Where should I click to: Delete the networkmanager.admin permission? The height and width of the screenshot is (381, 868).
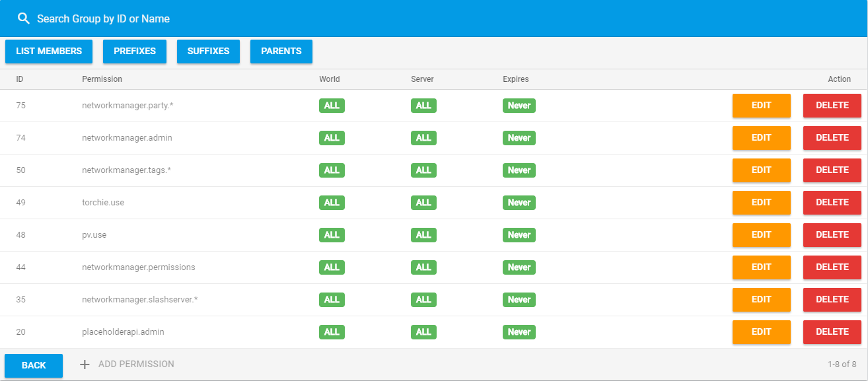[832, 138]
